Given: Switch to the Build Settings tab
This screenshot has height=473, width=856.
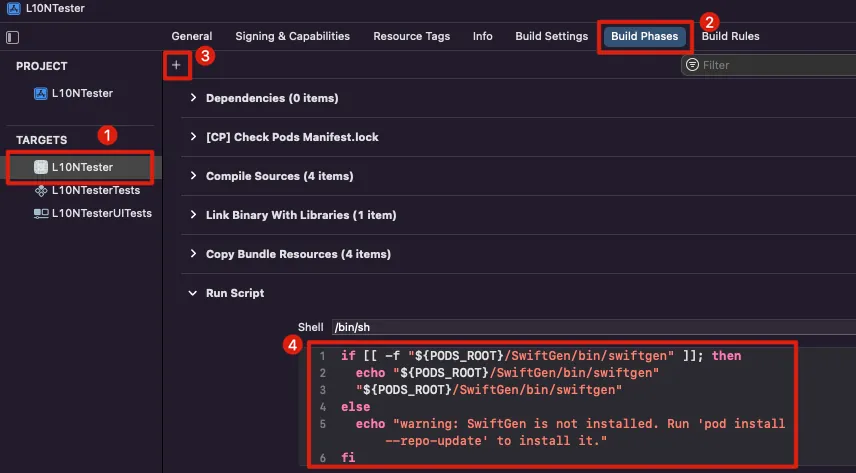Looking at the screenshot, I should [x=551, y=36].
